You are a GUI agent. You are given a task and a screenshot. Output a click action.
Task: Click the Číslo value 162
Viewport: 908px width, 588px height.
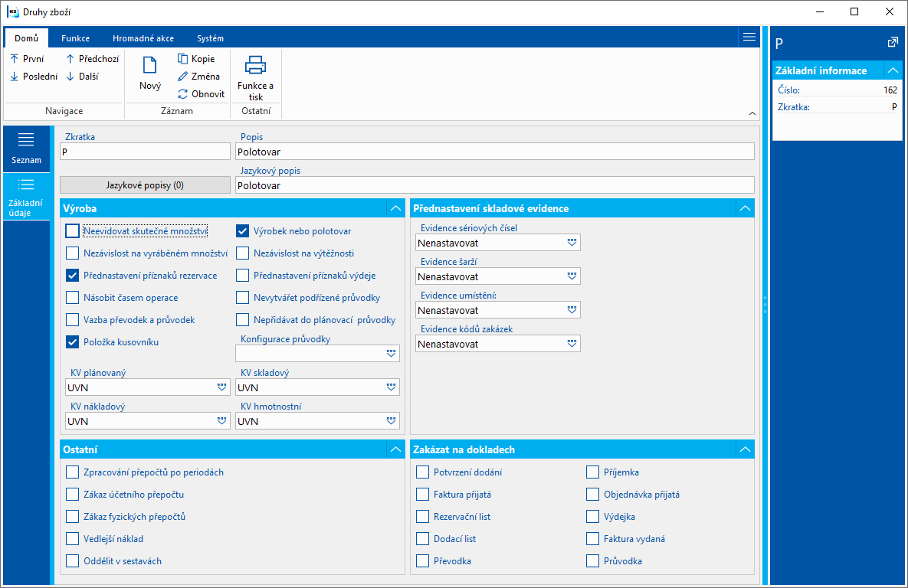pyautogui.click(x=890, y=90)
